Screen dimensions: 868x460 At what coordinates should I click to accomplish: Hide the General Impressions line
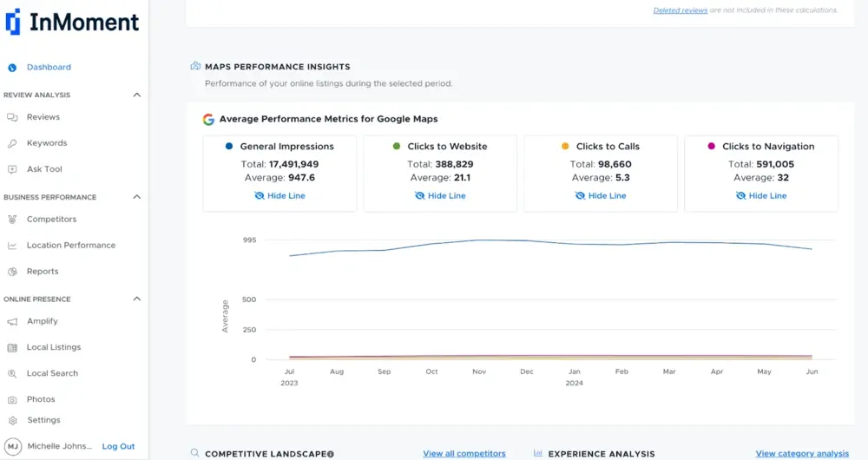(x=279, y=196)
